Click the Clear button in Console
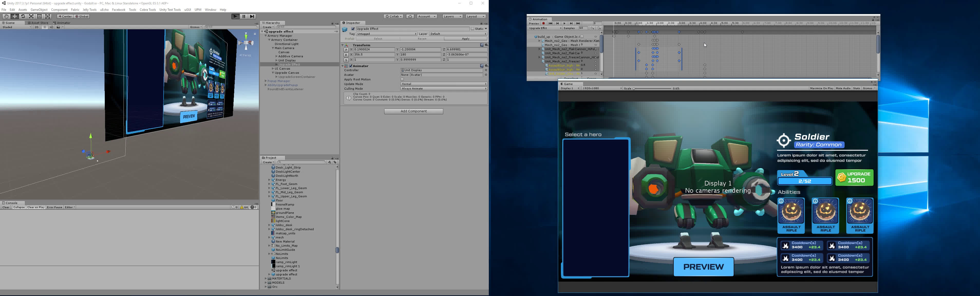Screen dimensions: 980x296 click(6, 207)
